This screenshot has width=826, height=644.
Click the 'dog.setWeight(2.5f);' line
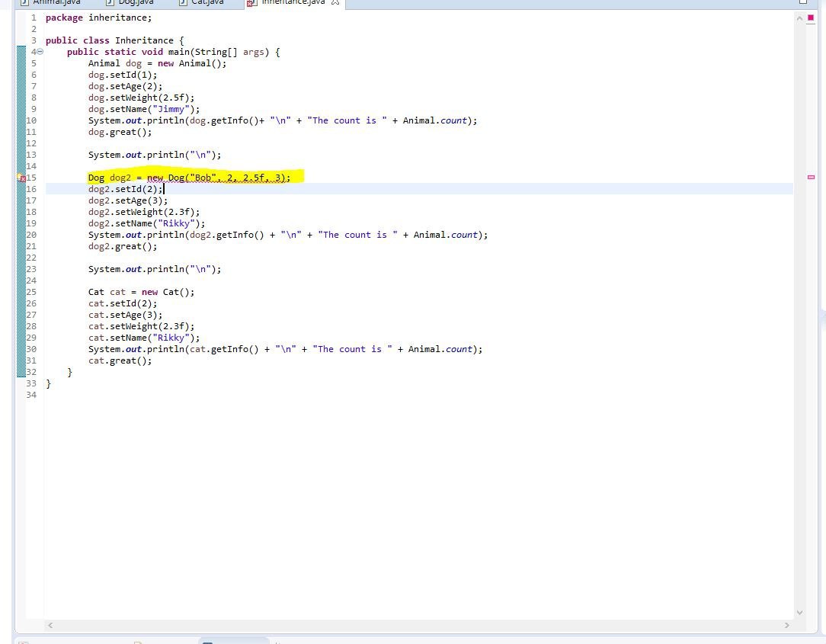[141, 98]
